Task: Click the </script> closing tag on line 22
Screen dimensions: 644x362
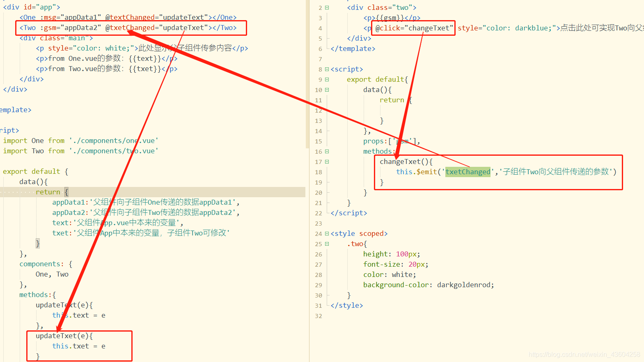Action: click(349, 213)
